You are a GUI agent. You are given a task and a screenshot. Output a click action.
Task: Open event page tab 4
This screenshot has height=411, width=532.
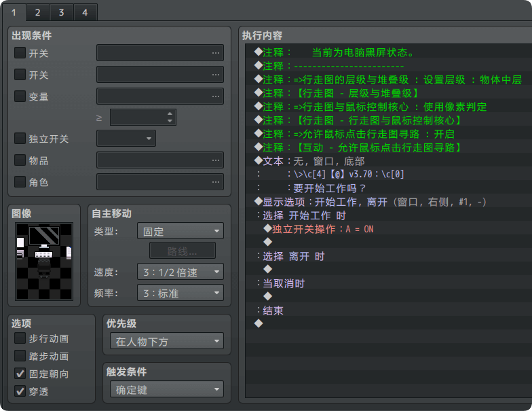coord(85,12)
